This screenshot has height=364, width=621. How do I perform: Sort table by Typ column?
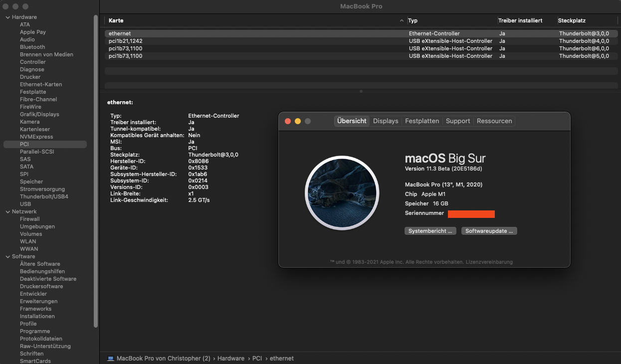[413, 20]
